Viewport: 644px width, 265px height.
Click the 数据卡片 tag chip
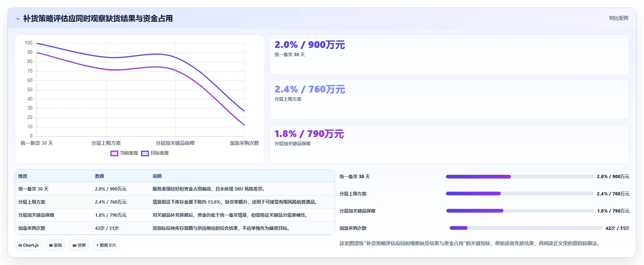click(x=106, y=245)
